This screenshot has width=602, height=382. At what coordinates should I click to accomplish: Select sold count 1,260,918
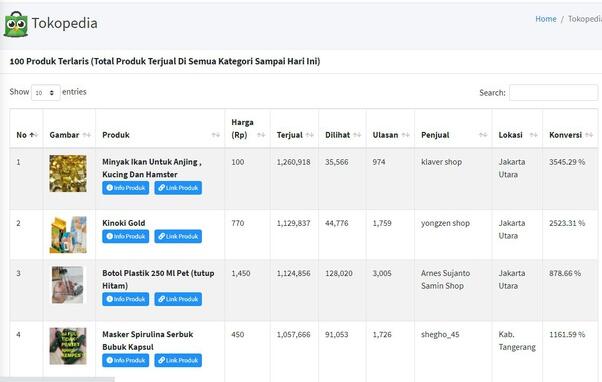[x=293, y=162]
